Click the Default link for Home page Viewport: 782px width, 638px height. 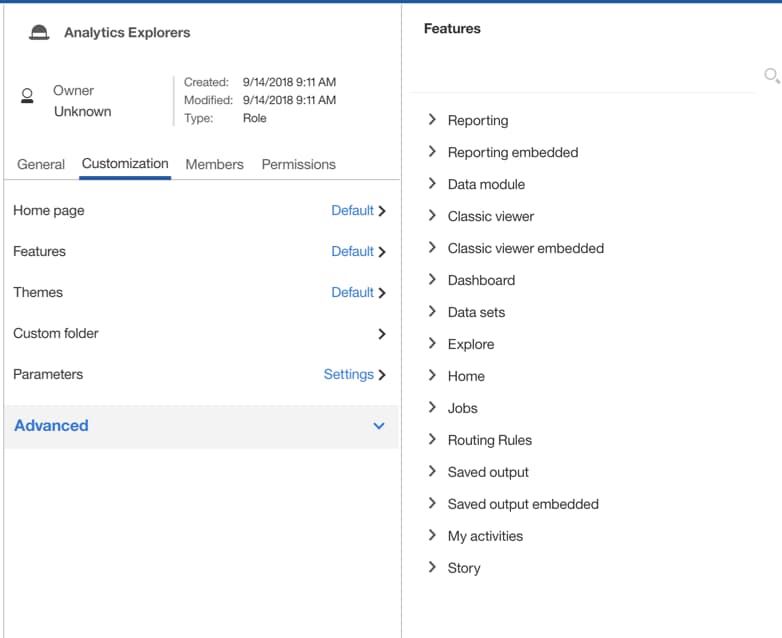[352, 210]
